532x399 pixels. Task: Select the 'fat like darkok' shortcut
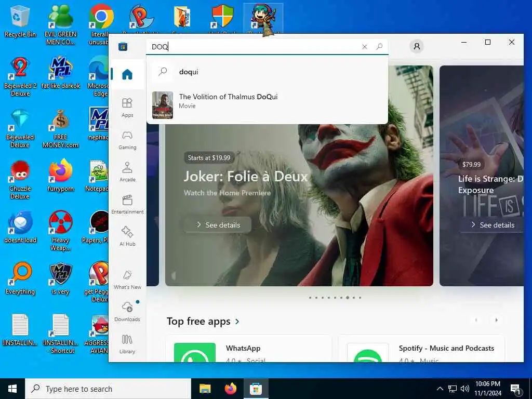click(60, 73)
